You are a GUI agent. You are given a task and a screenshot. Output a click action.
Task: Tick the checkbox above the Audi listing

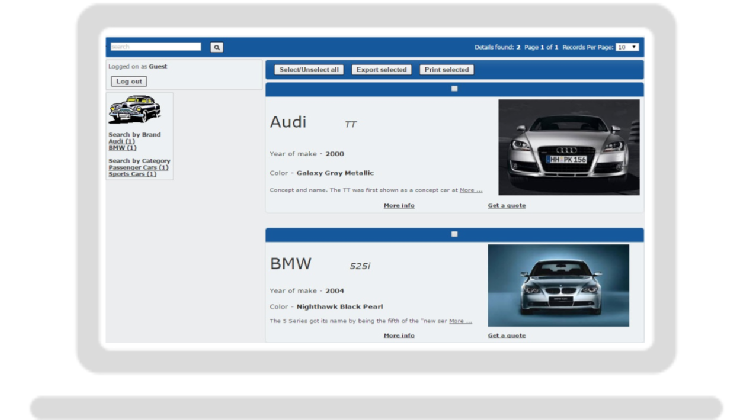(454, 89)
